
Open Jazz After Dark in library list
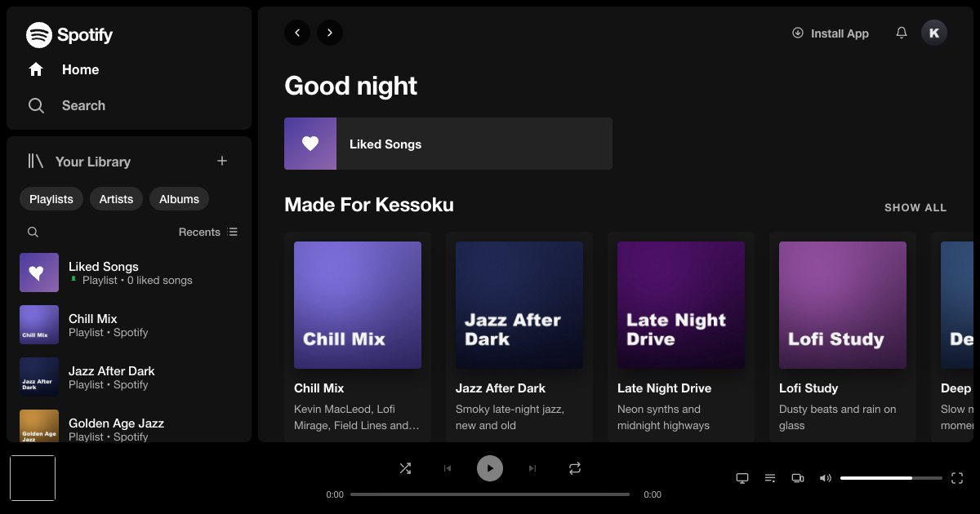click(x=129, y=377)
